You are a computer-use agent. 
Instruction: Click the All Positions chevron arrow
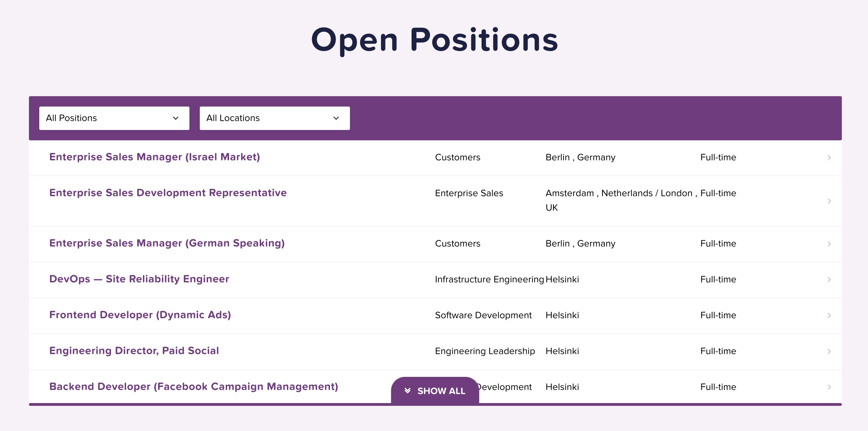point(176,118)
